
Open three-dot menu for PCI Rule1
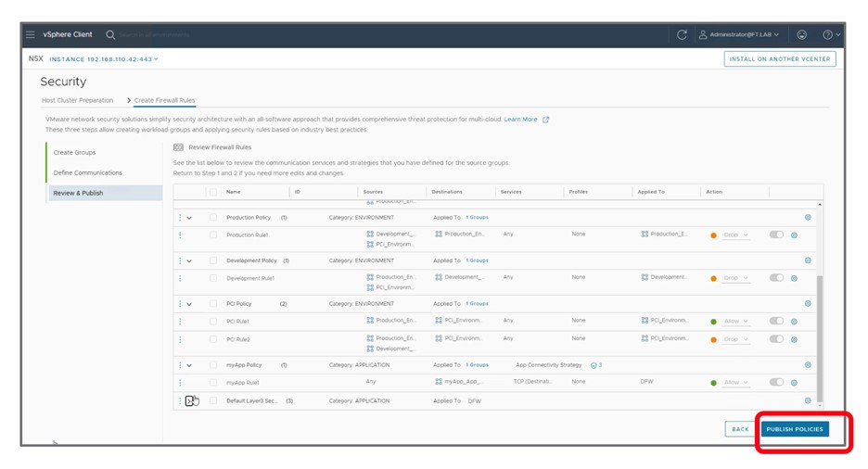pyautogui.click(x=180, y=322)
